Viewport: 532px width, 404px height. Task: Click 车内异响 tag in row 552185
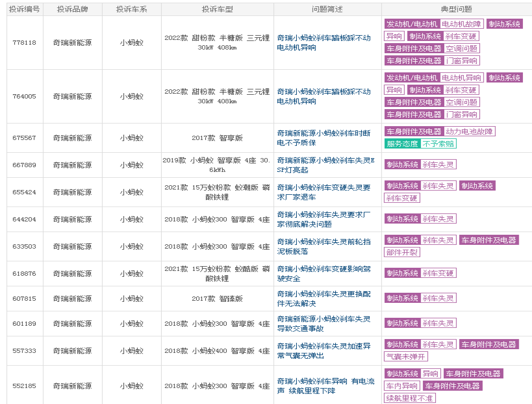(x=402, y=386)
